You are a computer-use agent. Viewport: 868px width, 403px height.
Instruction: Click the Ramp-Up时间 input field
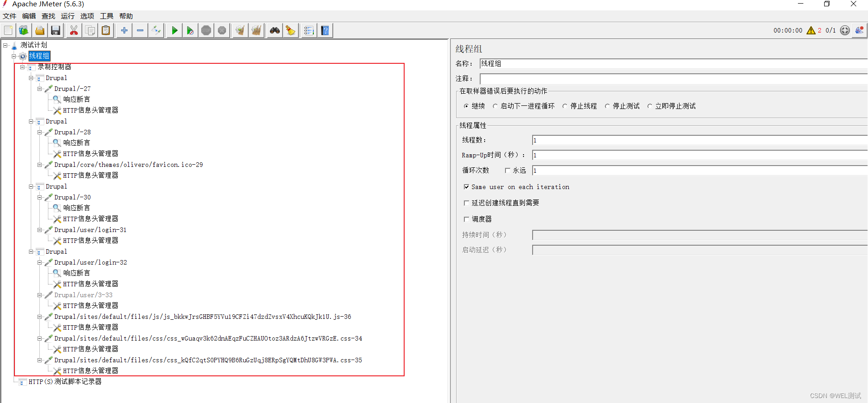tap(700, 155)
